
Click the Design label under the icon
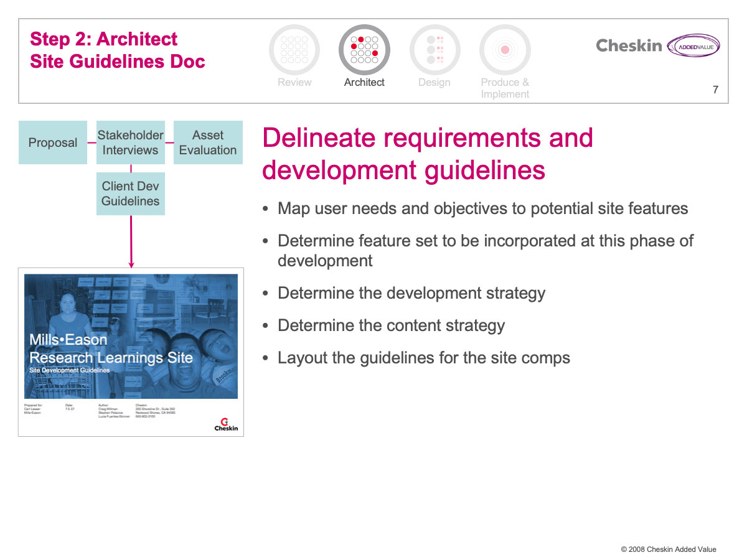[x=435, y=82]
